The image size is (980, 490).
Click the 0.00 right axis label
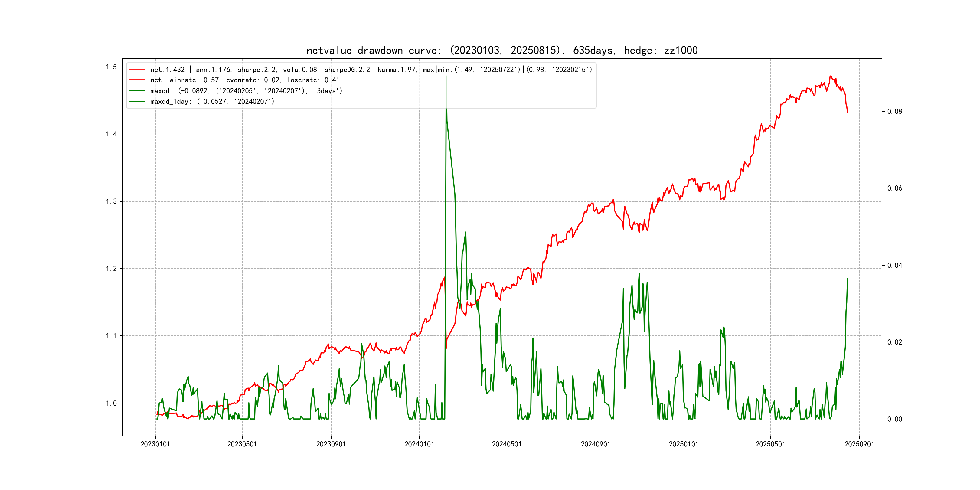click(894, 419)
